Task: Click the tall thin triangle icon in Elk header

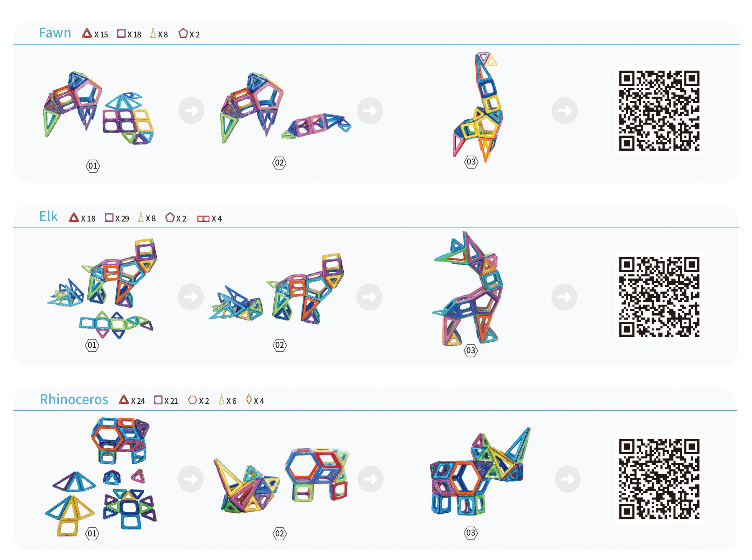Action: [141, 217]
